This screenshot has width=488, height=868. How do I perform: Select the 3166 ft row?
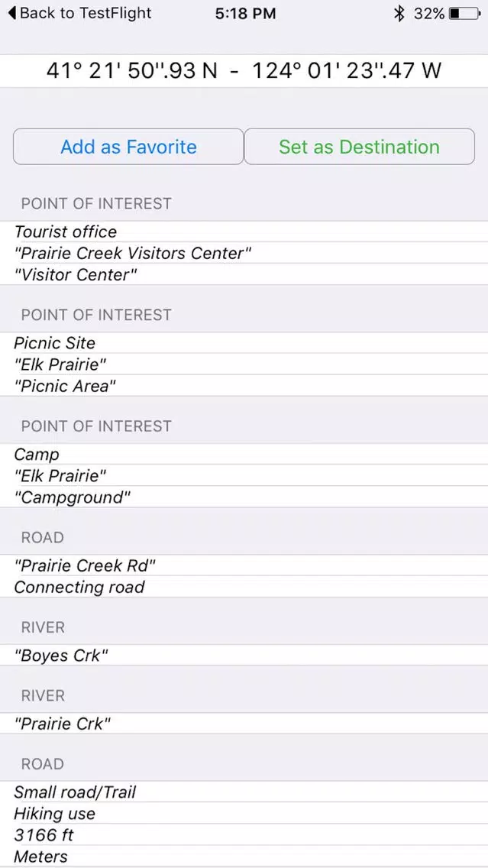(x=244, y=835)
